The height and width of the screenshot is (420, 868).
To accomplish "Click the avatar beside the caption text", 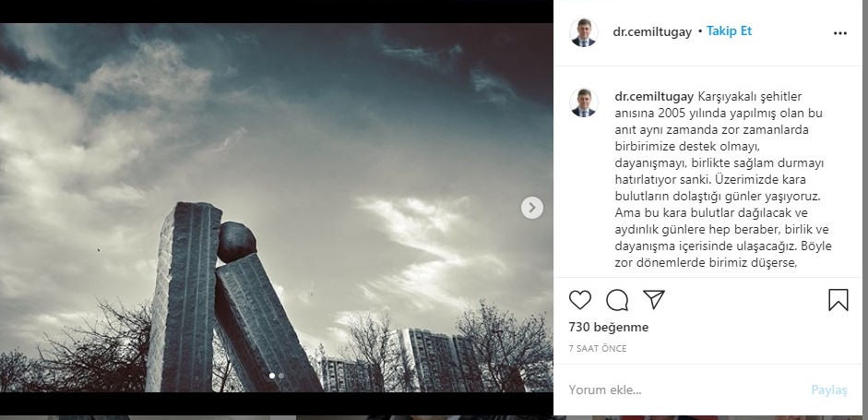I will [x=584, y=102].
